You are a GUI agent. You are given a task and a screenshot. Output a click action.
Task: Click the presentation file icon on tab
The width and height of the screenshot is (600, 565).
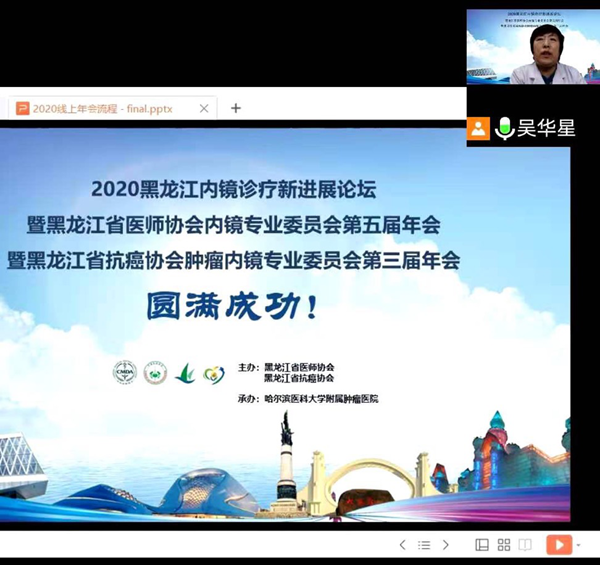coord(22,109)
